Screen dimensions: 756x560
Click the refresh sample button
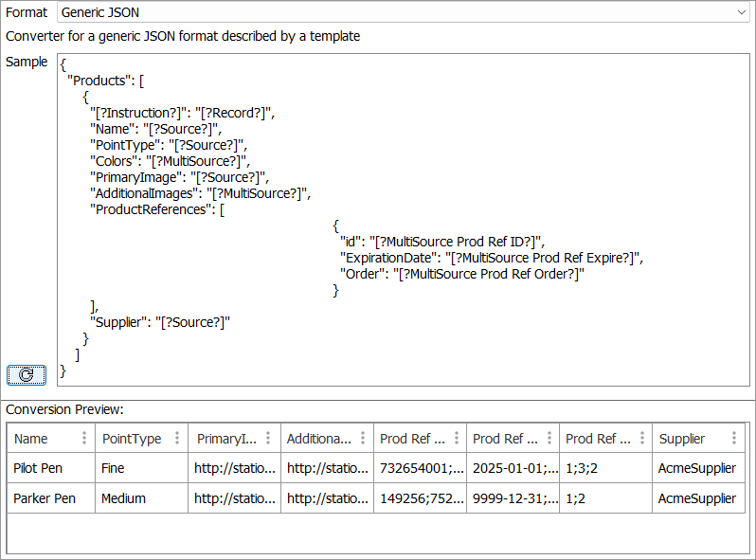tap(27, 374)
